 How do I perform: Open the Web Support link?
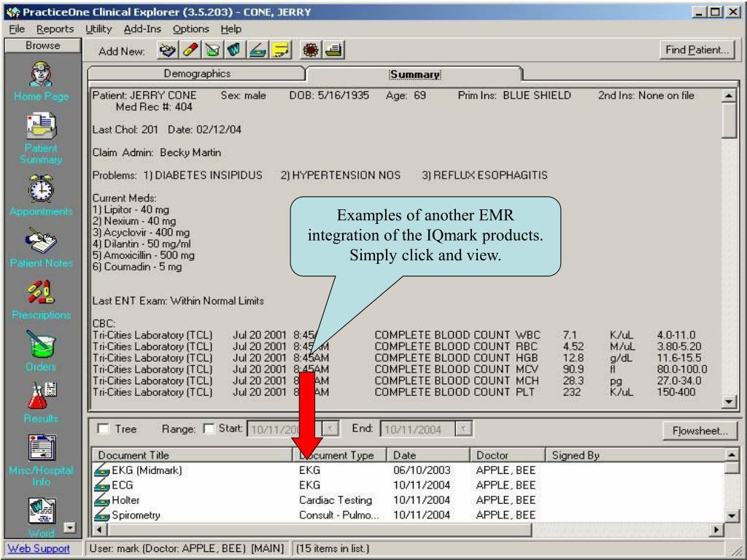click(x=39, y=548)
